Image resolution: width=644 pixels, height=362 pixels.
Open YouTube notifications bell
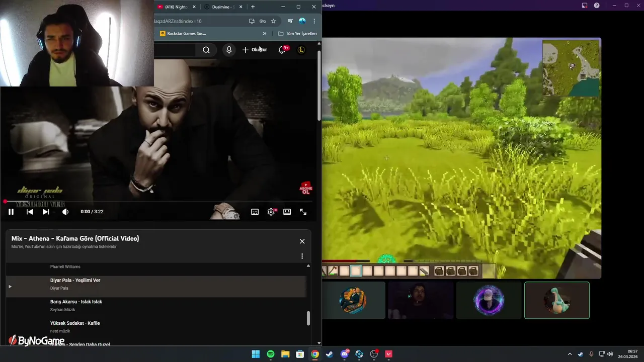click(x=282, y=50)
